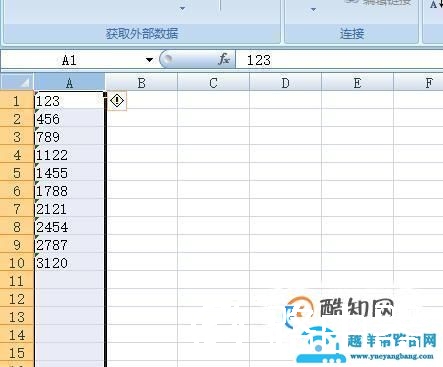The image size is (443, 367).
Task: Select row 10 header
Action: [17, 262]
